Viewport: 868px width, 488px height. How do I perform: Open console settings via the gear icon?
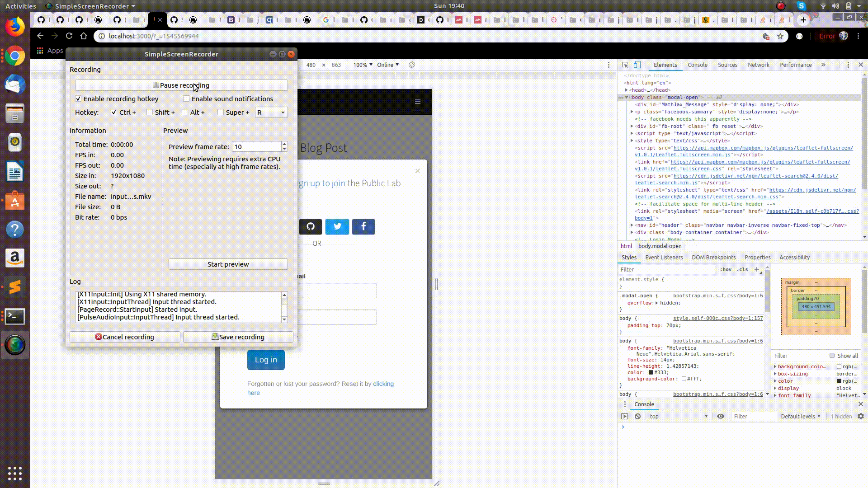860,416
